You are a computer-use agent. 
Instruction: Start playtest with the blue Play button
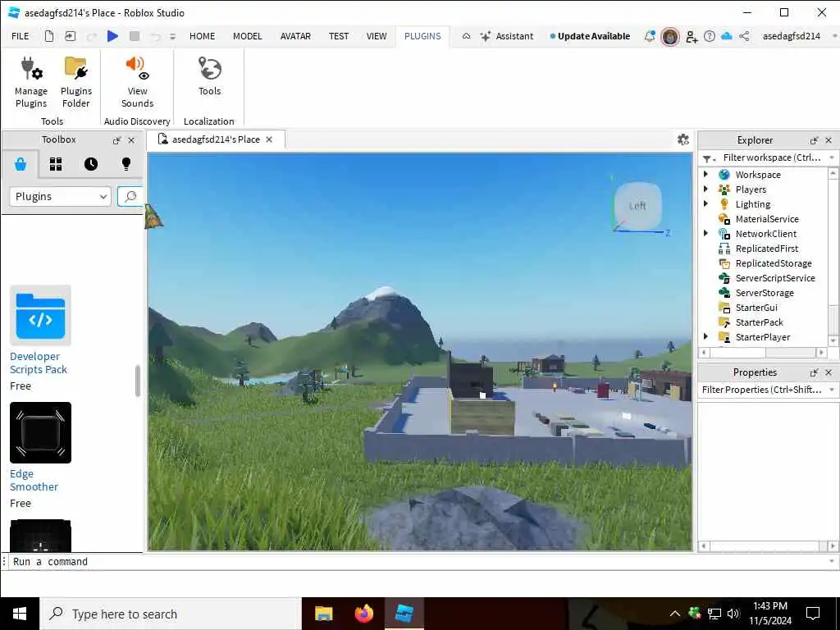coord(112,36)
